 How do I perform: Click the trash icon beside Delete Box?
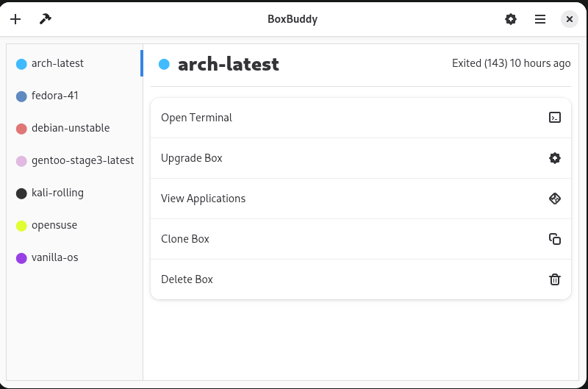tap(555, 279)
